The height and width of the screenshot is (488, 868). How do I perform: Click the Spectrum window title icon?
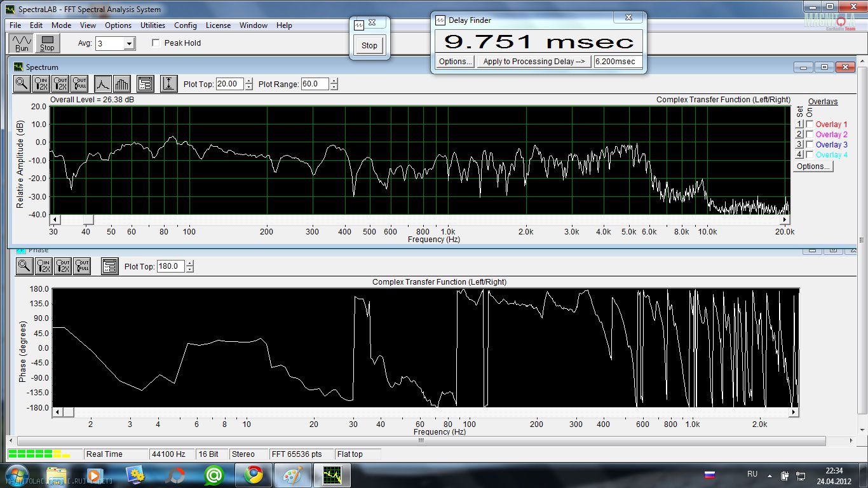(18, 67)
